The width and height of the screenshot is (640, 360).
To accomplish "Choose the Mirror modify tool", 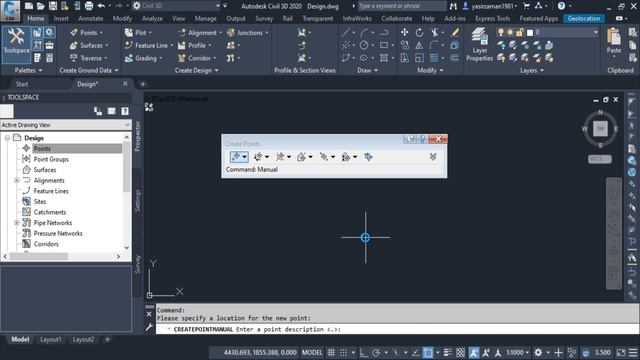I will 420,45.
